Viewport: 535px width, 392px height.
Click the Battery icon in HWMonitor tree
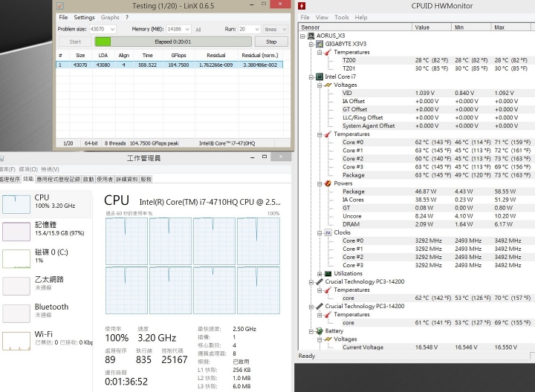[320, 331]
